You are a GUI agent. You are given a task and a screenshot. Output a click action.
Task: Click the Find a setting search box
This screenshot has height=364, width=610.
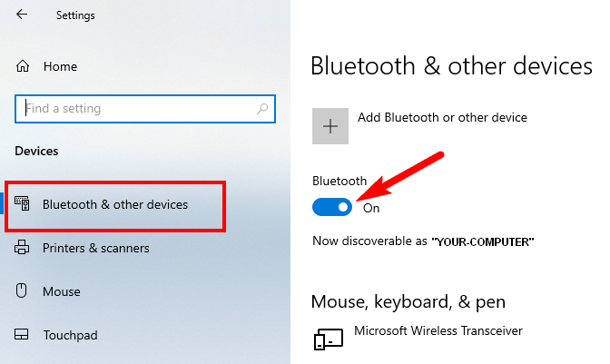[145, 109]
